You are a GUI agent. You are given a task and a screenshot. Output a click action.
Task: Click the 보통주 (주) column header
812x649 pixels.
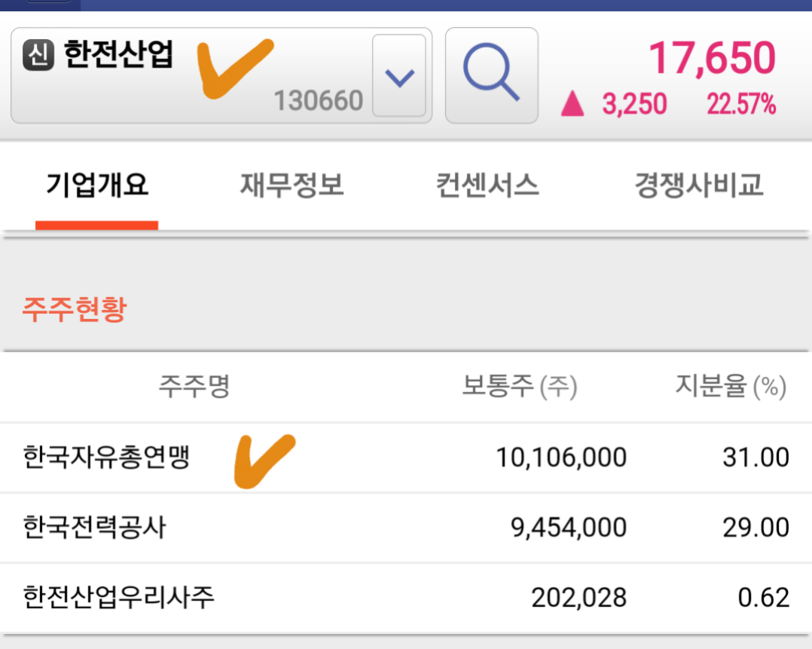click(x=520, y=386)
